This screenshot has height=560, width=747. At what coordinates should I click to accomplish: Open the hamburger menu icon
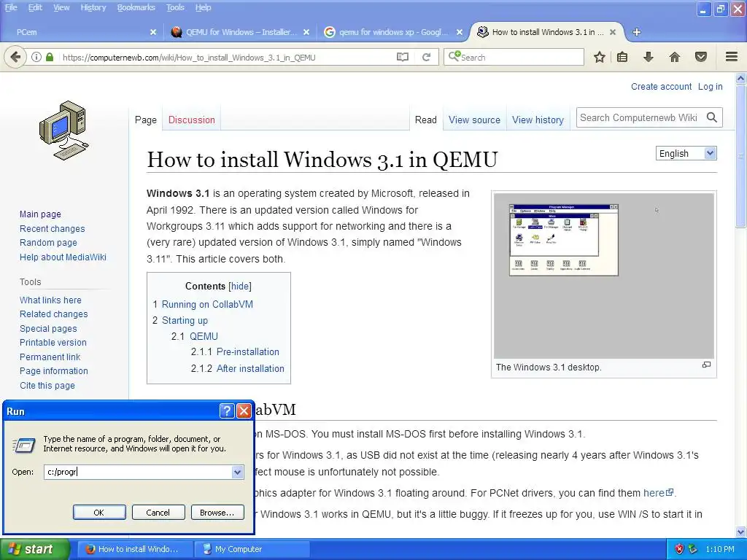[x=732, y=57]
